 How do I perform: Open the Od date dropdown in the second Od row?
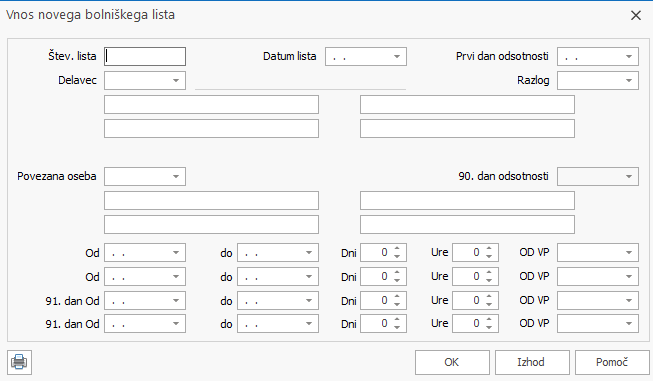click(176, 277)
